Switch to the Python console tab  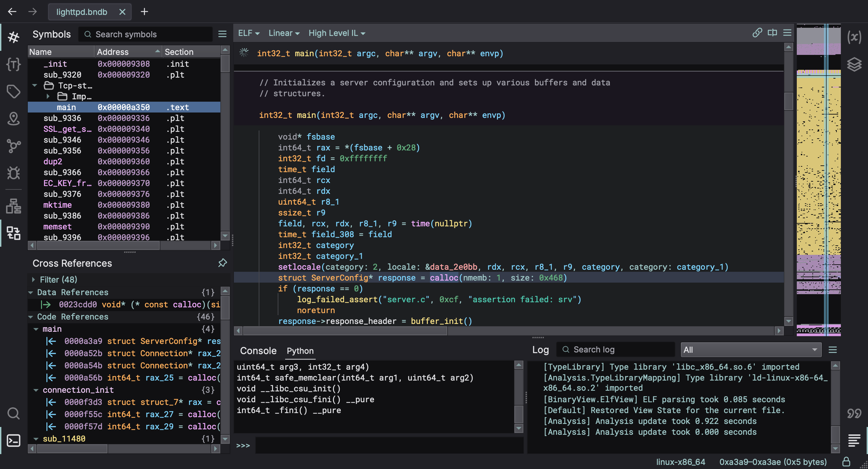[x=300, y=351]
